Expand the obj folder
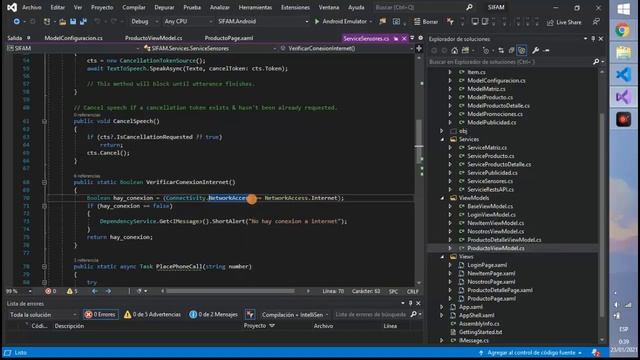Image resolution: width=640 pixels, height=360 pixels. [442, 131]
